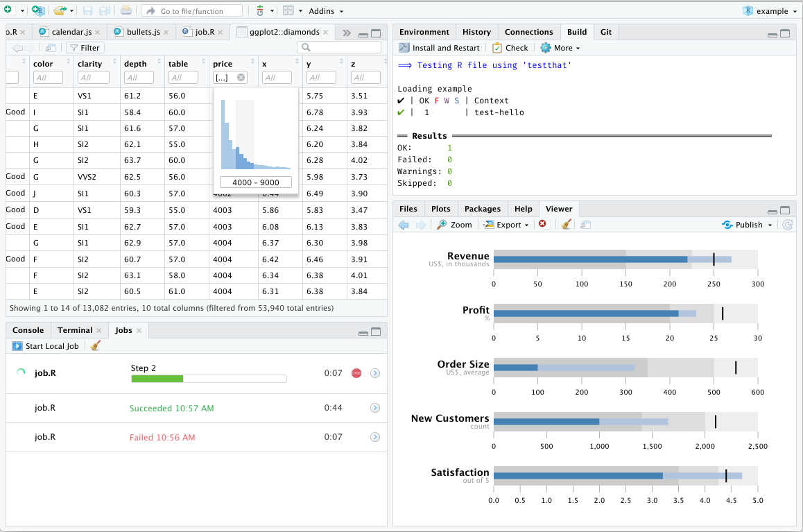Expand the Export dropdown in Viewer

click(x=506, y=225)
